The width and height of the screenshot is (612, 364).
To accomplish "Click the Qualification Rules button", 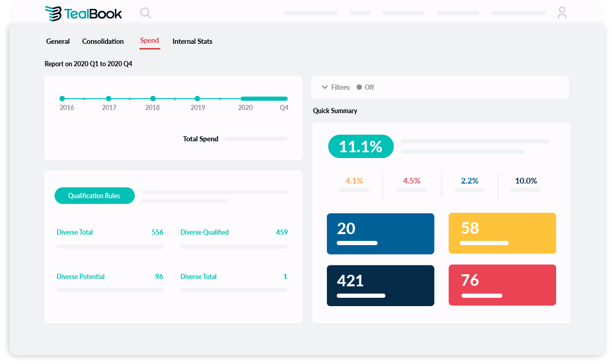I will click(95, 196).
